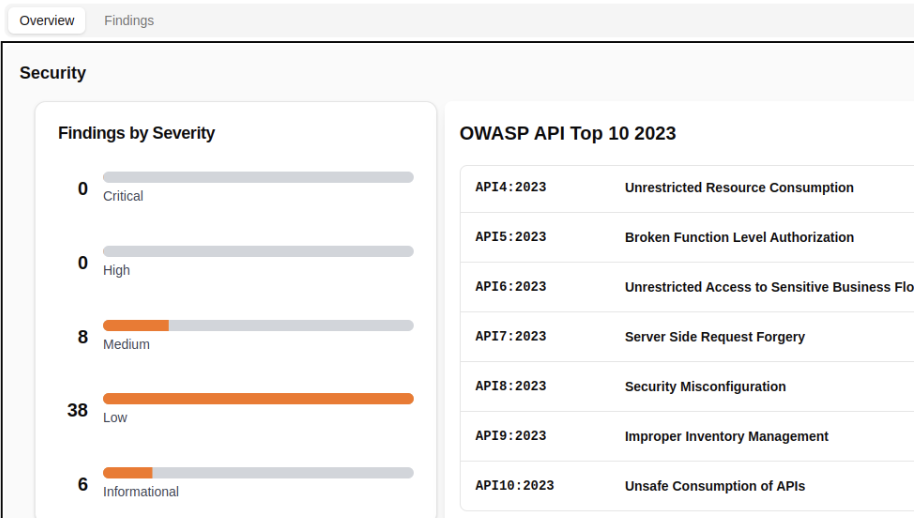This screenshot has height=518, width=924.
Task: Open the Server Side Request Forgery row
Action: click(x=714, y=337)
